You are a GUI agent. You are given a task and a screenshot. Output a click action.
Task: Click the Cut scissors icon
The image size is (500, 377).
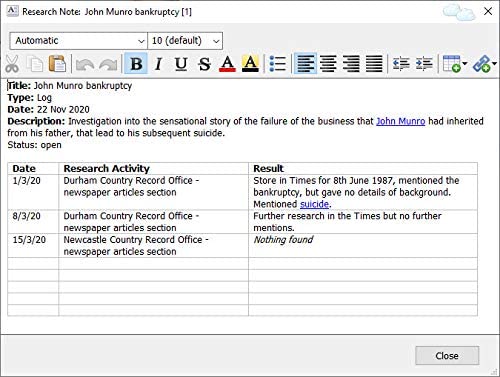pyautogui.click(x=12, y=64)
